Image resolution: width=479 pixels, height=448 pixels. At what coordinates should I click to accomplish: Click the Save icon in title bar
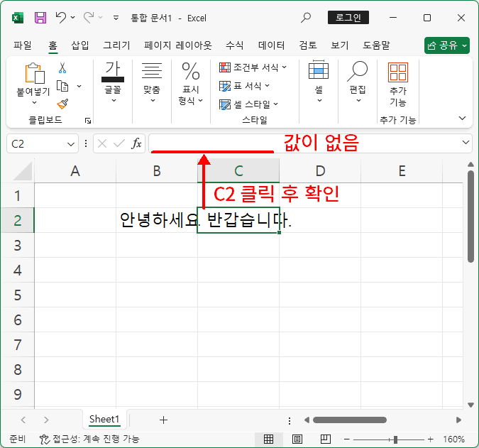(40, 18)
